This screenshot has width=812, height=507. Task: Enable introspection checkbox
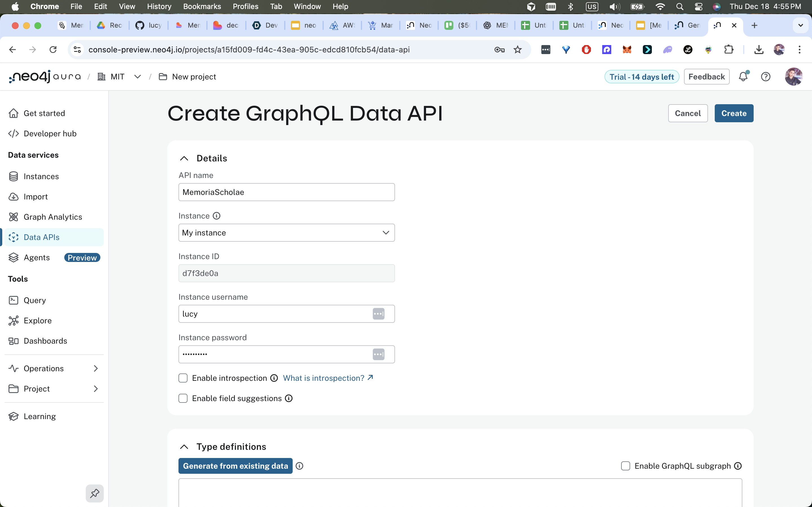pos(183,378)
